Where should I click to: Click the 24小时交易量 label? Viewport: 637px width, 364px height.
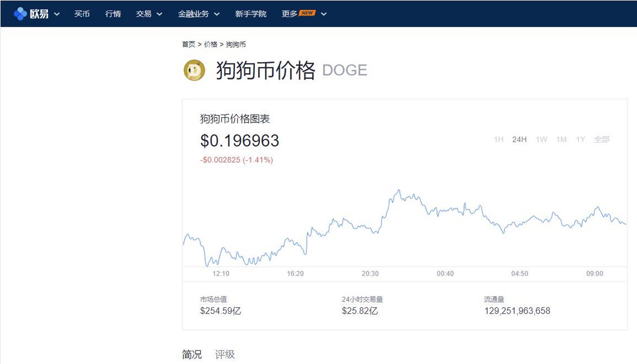(x=362, y=299)
